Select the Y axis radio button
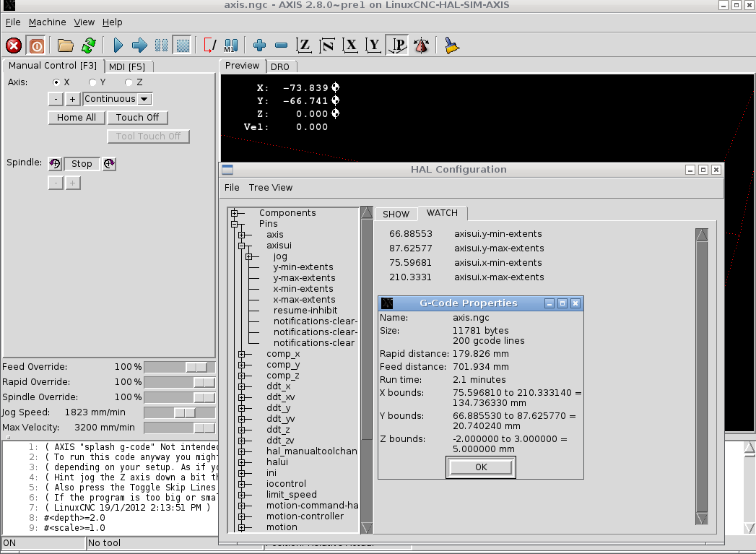This screenshot has width=756, height=554. [x=92, y=82]
